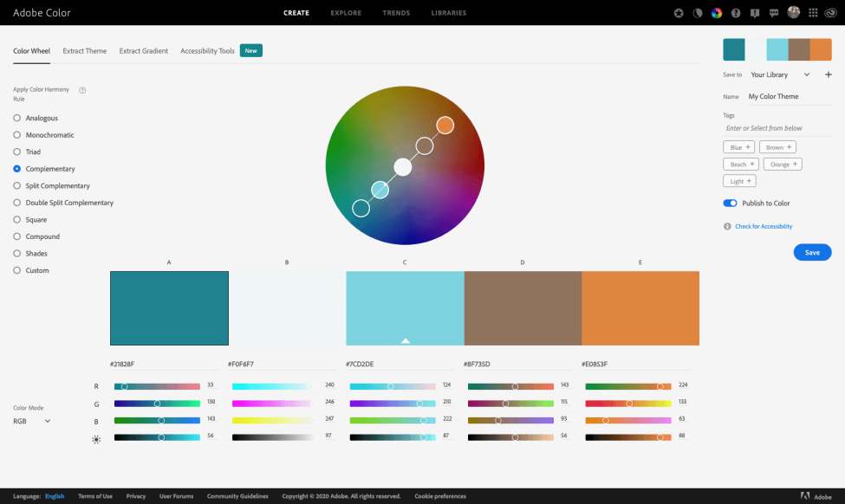Add the Brown tag

[x=777, y=147]
